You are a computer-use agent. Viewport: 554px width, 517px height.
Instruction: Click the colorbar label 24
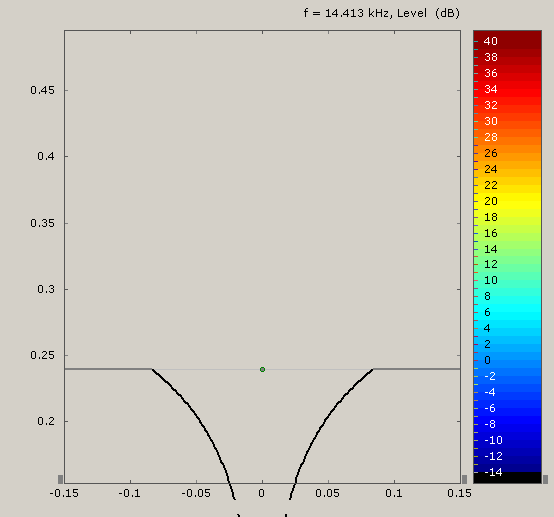pyautogui.click(x=491, y=169)
